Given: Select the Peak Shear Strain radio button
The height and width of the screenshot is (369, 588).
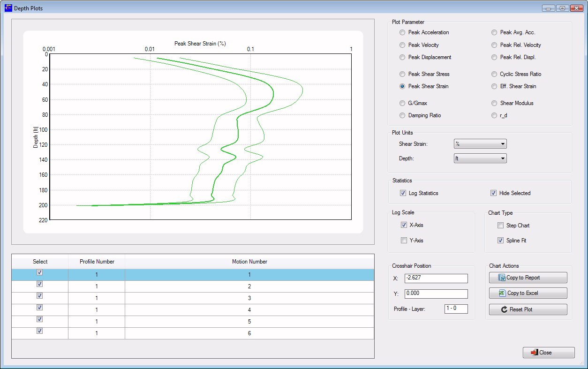Looking at the screenshot, I should tap(402, 86).
